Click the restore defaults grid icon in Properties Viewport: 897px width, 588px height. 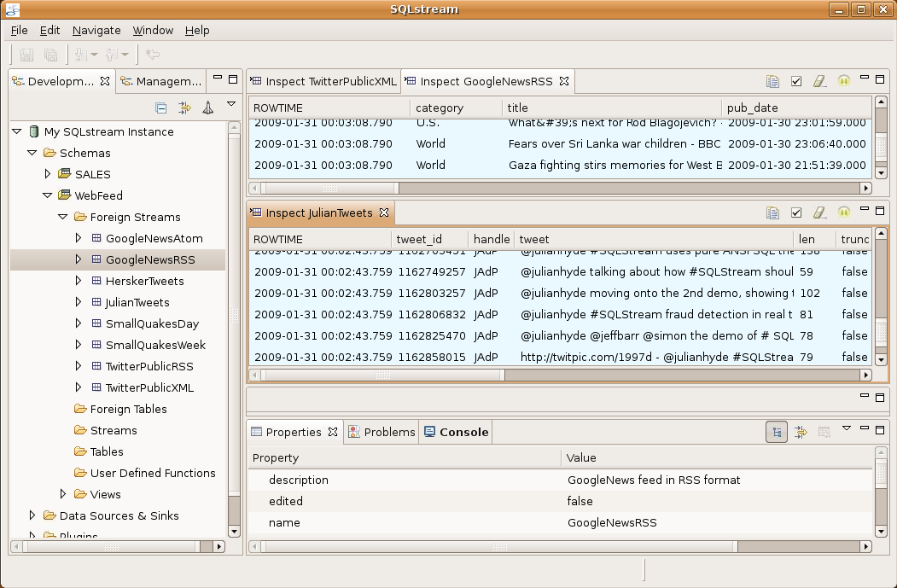click(824, 432)
